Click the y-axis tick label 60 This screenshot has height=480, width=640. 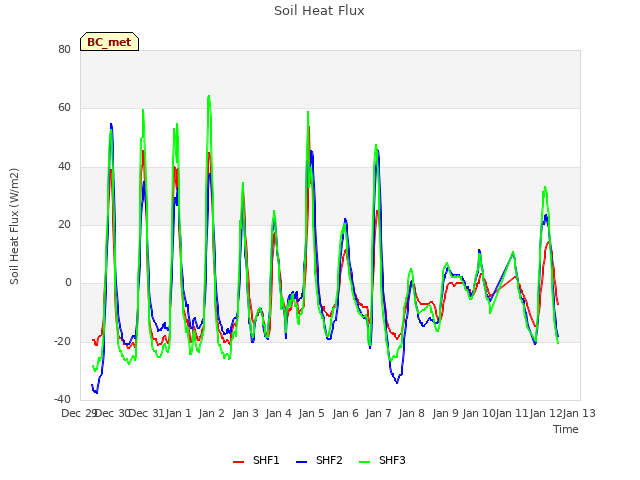[x=64, y=108]
